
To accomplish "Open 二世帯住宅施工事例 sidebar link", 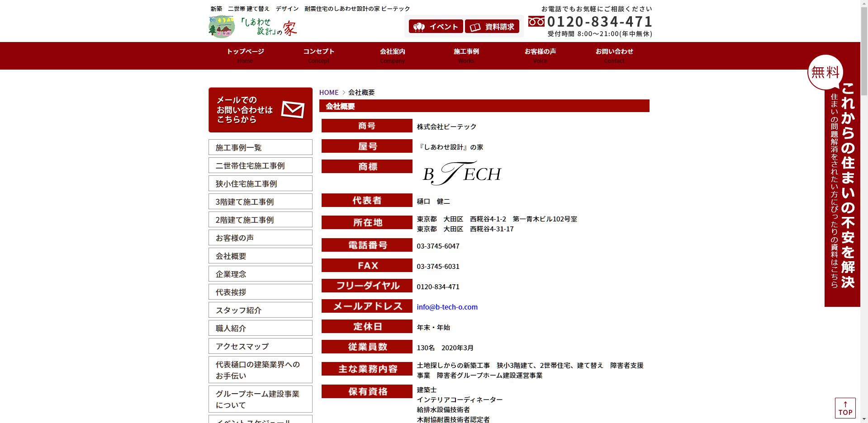I will pos(261,165).
